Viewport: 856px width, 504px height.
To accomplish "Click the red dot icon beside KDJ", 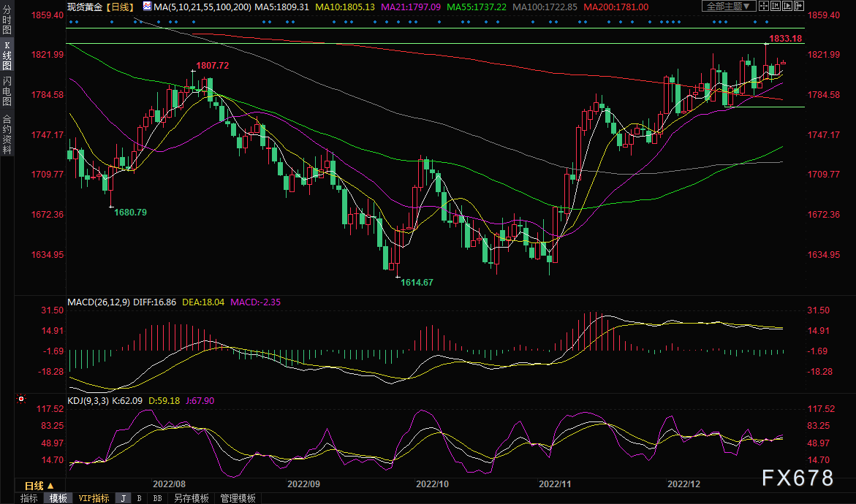I will coord(20,400).
